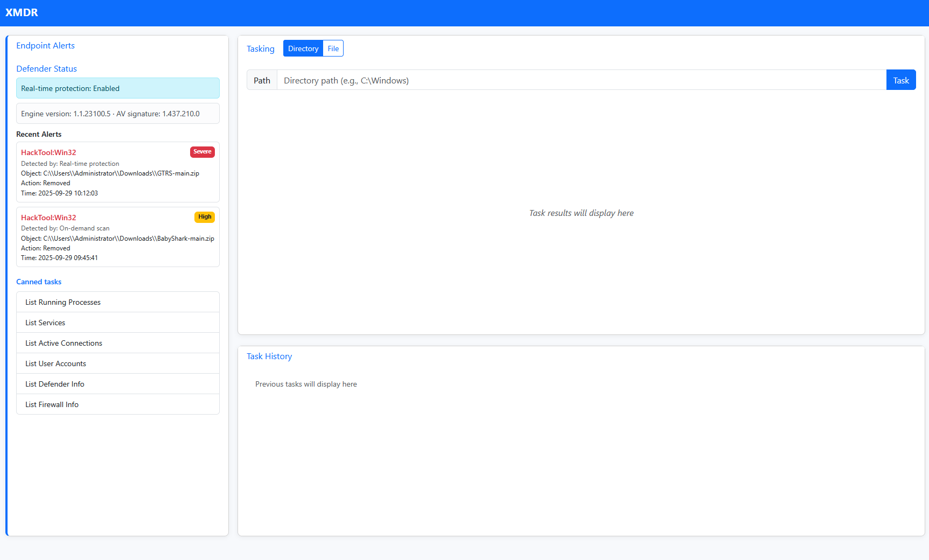Switch tasking mode to File

pos(333,48)
